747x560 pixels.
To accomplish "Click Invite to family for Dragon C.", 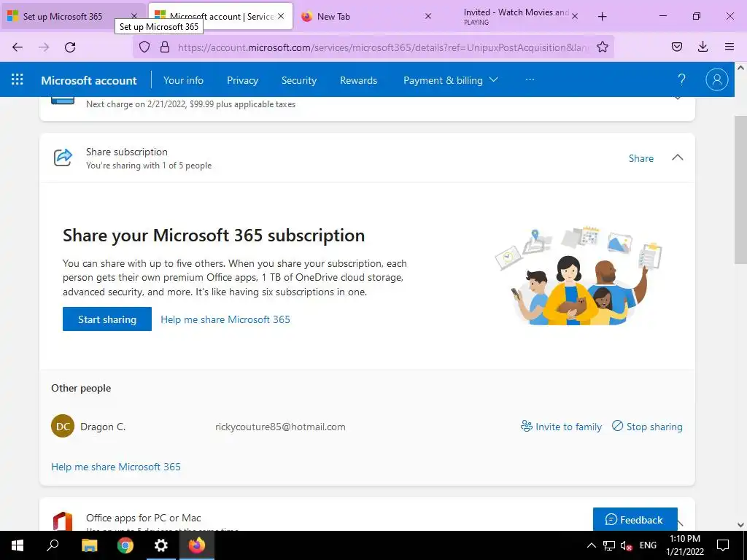I will point(561,426).
